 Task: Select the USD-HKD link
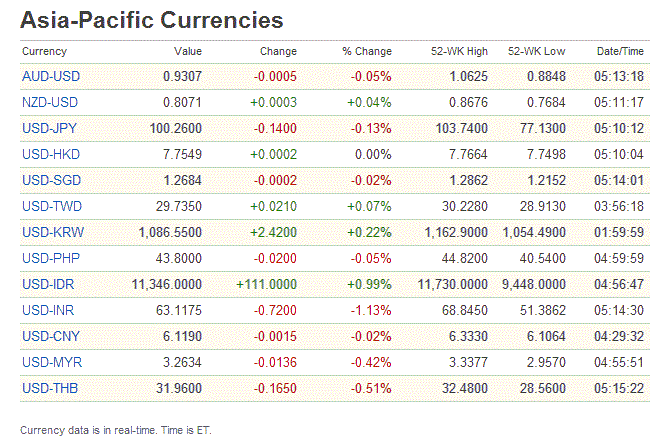pos(49,155)
